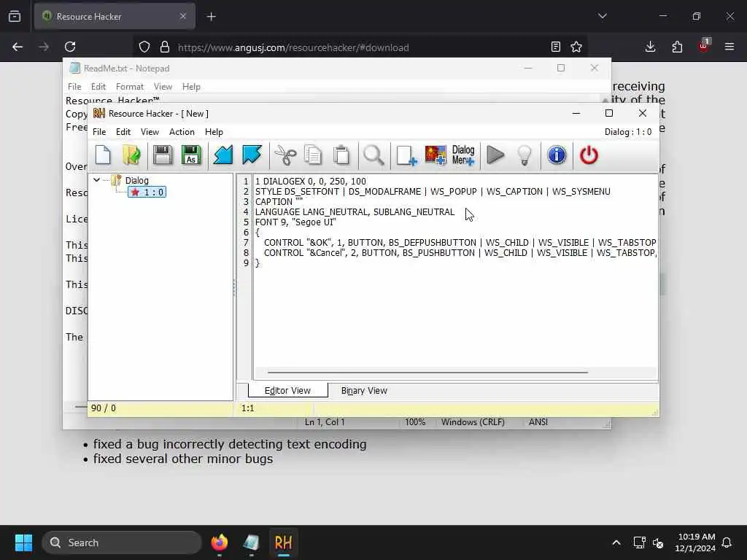Open the Resource Hacker File menu
This screenshot has width=747, height=560.
[99, 132]
